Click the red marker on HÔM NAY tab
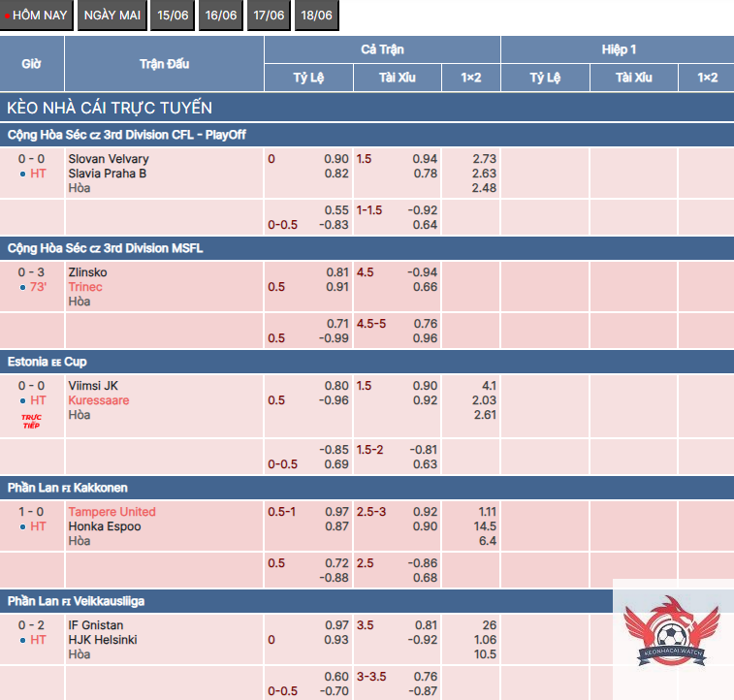 [x=8, y=16]
